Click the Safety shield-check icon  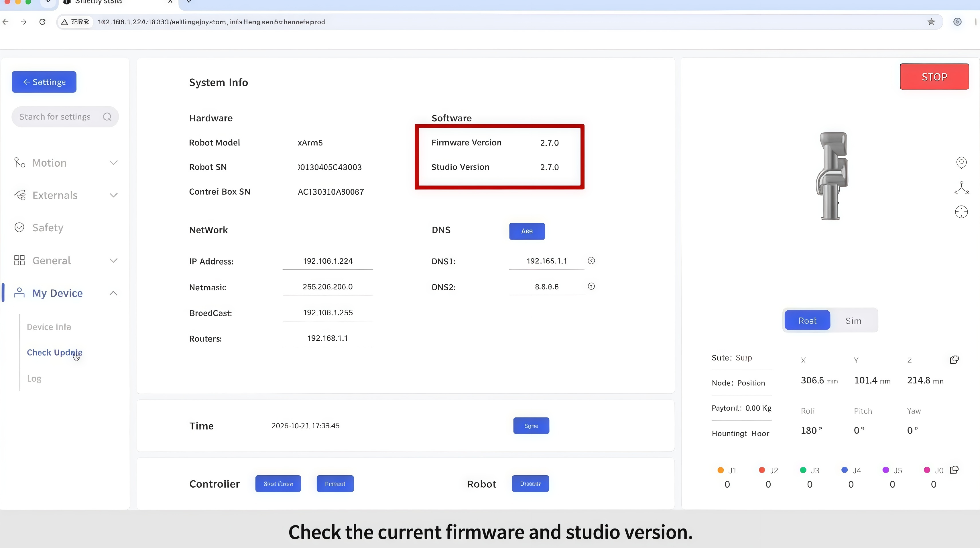[19, 227]
